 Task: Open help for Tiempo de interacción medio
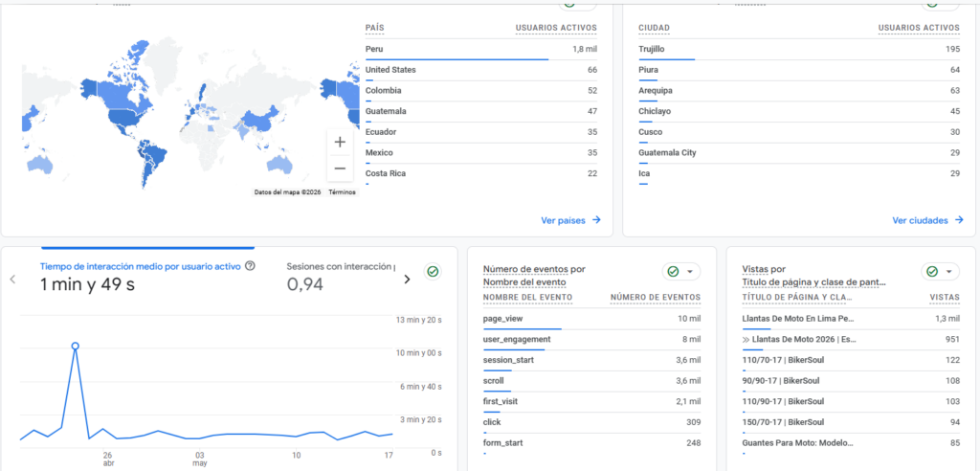pos(250,266)
